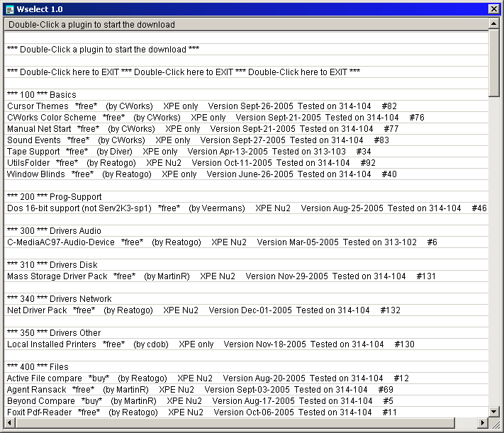Click the Wselect title bar icon
Screen dimensions: 504x433
coord(10,9)
